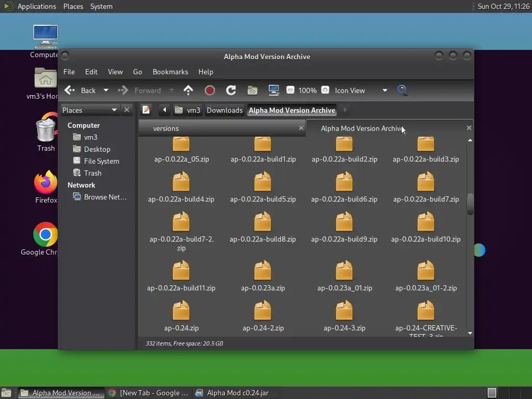Image resolution: width=532 pixels, height=399 pixels.
Task: Click the Downloads path button
Action: [x=224, y=110]
